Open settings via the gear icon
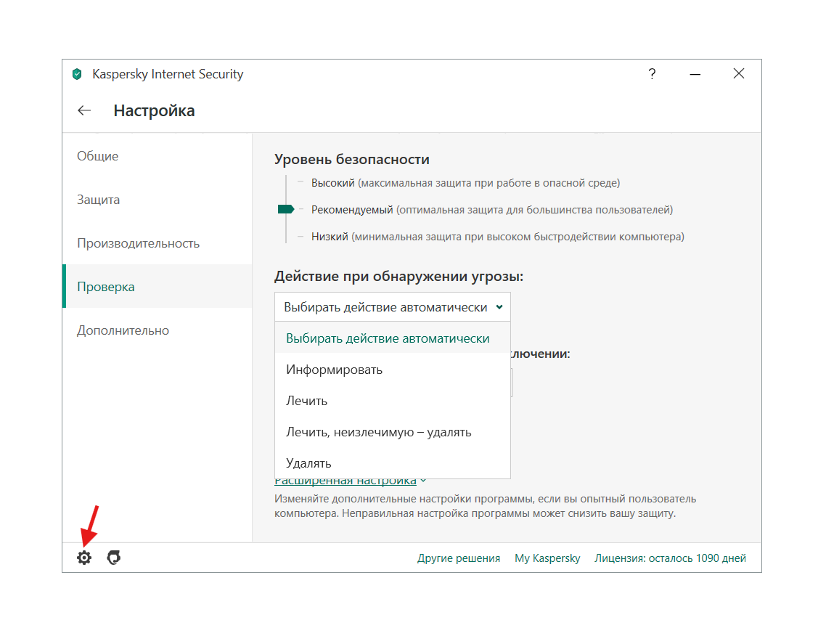The height and width of the screenshot is (644, 826). [83, 558]
